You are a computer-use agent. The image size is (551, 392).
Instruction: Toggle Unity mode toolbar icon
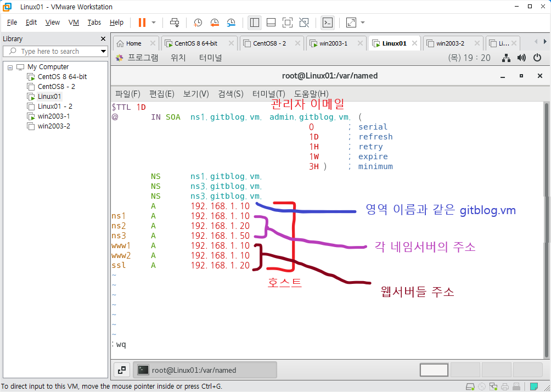click(x=304, y=23)
